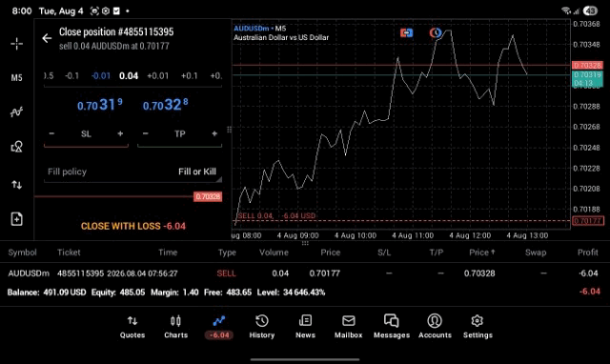Open the chart objects shapes icon
This screenshot has height=364, width=610.
tap(17, 147)
